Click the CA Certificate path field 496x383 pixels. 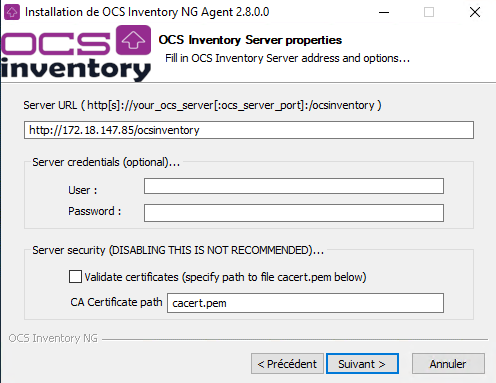click(x=305, y=303)
